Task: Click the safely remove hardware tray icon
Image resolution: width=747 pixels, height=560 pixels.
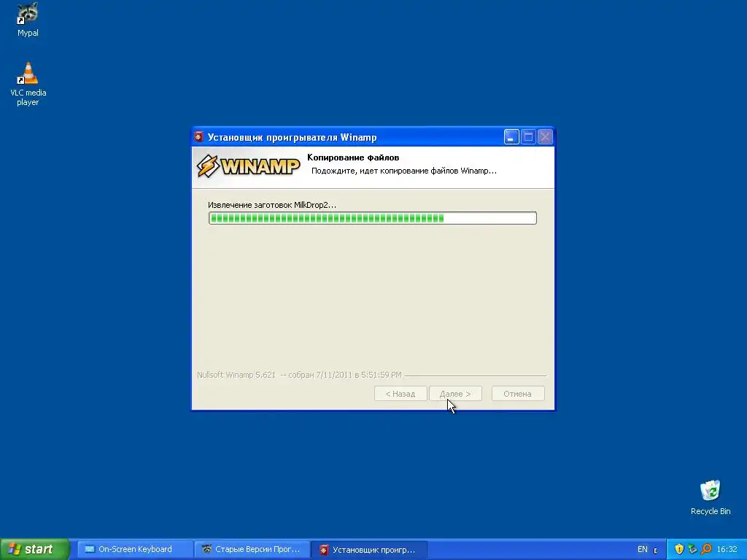Action: coord(693,549)
